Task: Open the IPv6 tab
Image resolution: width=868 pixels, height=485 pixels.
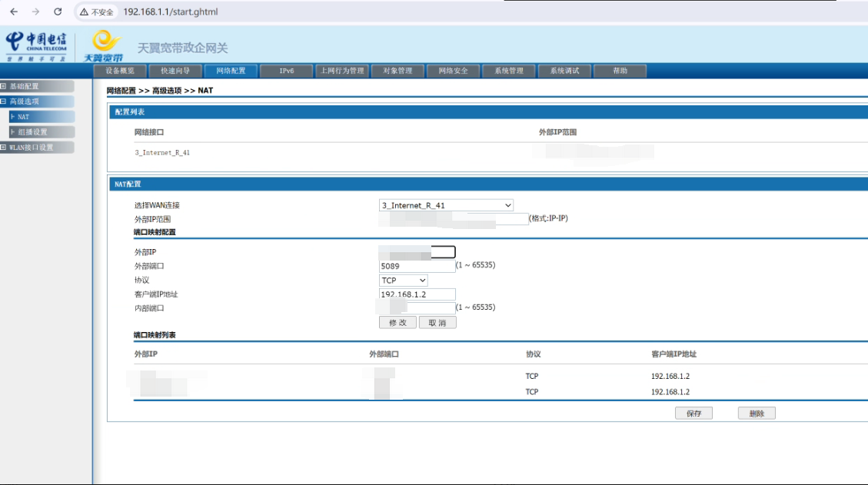Action: (x=287, y=71)
